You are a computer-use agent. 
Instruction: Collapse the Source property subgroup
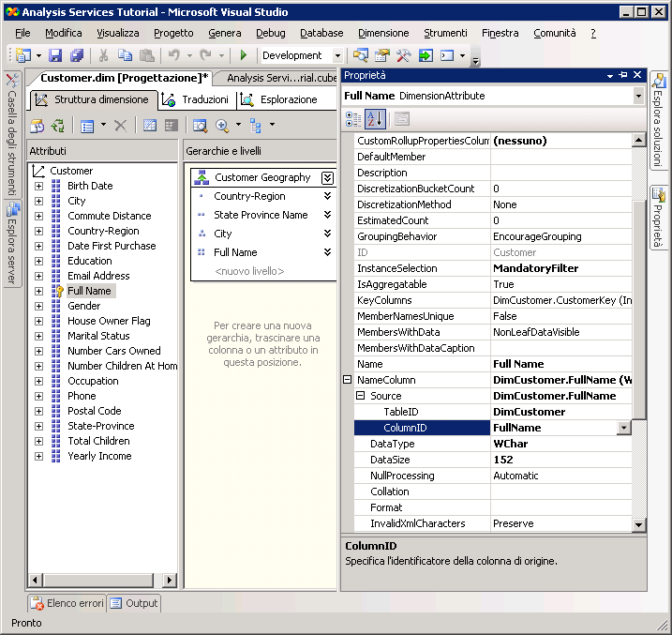362,396
